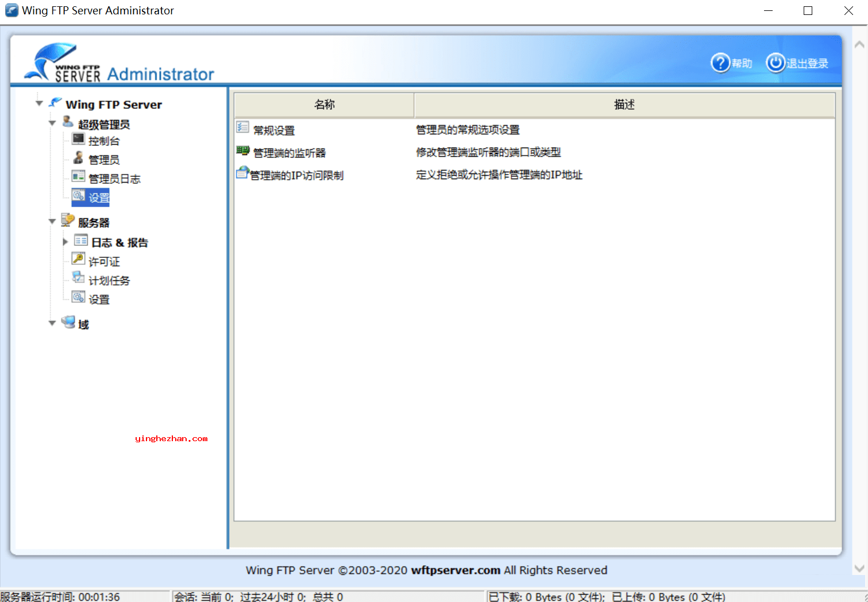Click the 帮助 help link
868x602 pixels.
742,63
